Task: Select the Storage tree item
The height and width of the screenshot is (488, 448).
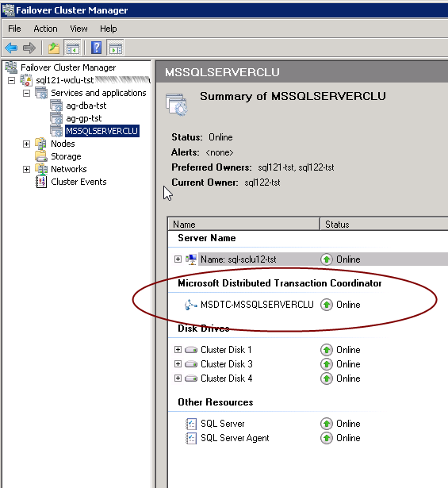Action: (x=66, y=156)
